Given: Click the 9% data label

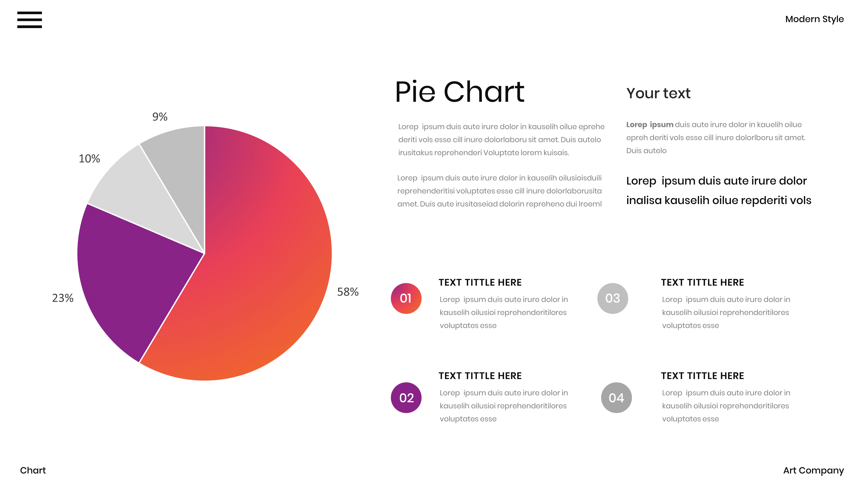Looking at the screenshot, I should pos(160,117).
